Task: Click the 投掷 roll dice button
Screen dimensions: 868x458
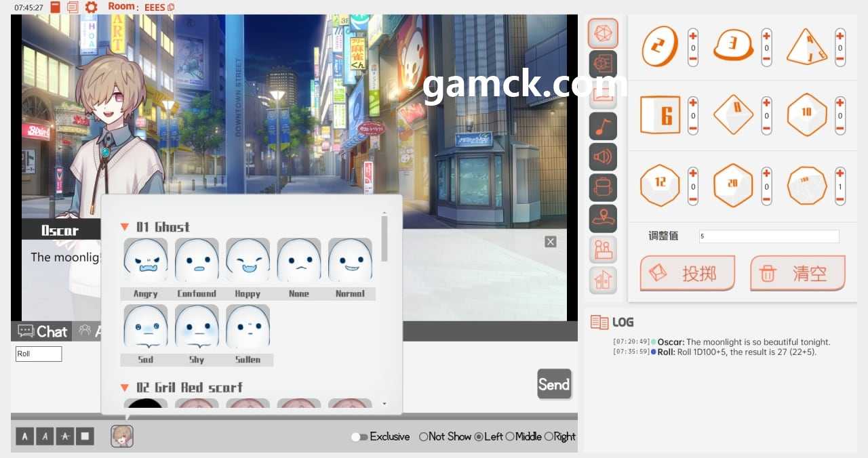Action: (688, 274)
